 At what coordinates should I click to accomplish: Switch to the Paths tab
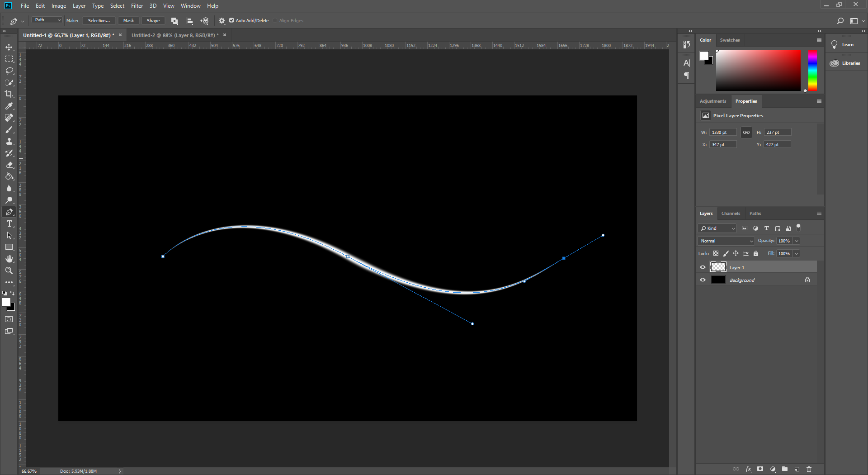click(755, 214)
